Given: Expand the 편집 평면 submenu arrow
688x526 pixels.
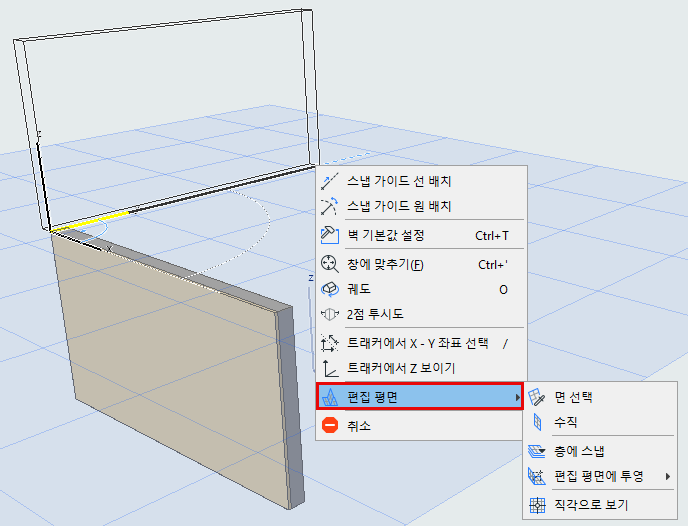Looking at the screenshot, I should (518, 397).
